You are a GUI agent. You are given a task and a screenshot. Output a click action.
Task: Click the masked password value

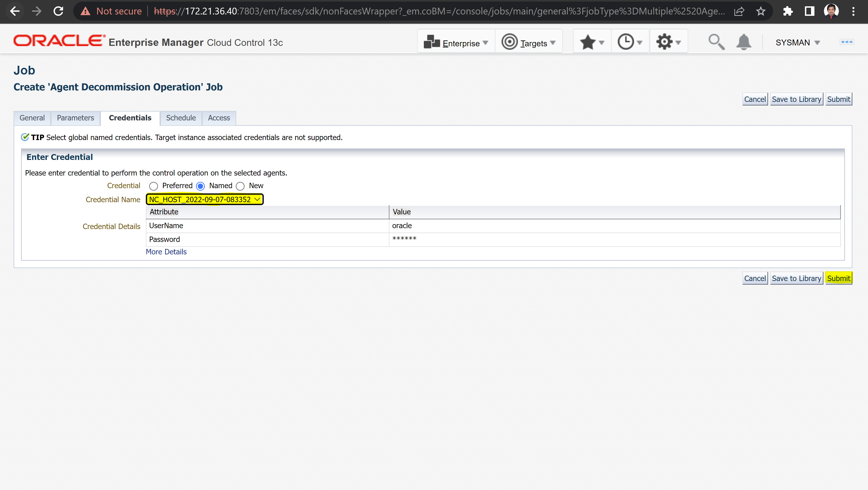click(x=404, y=239)
